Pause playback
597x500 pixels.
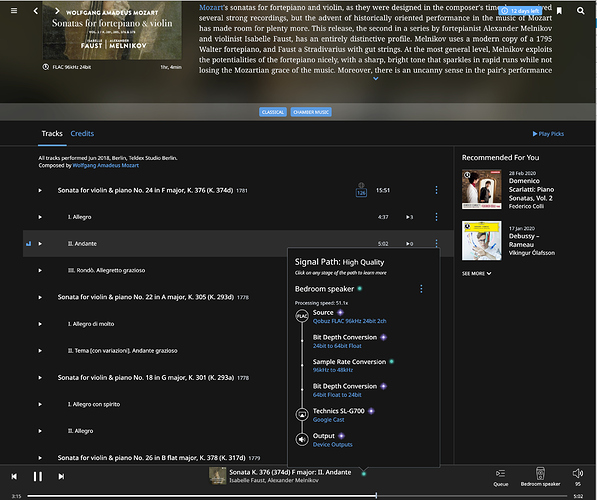pos(38,476)
